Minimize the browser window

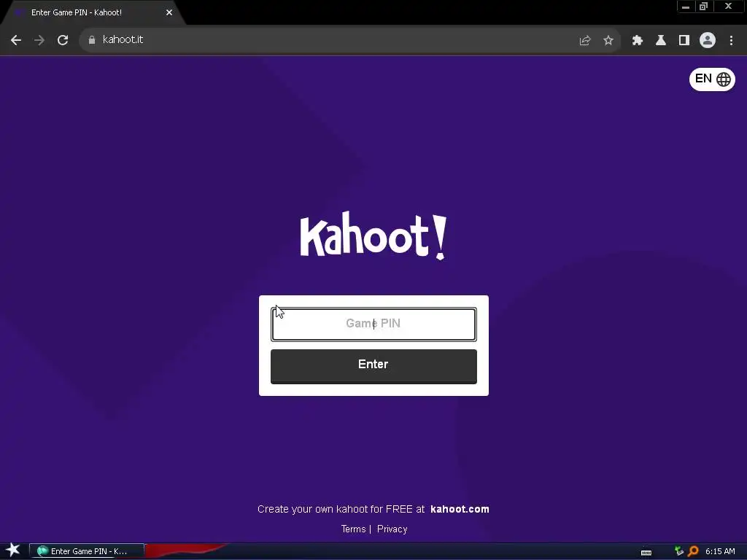[686, 7]
